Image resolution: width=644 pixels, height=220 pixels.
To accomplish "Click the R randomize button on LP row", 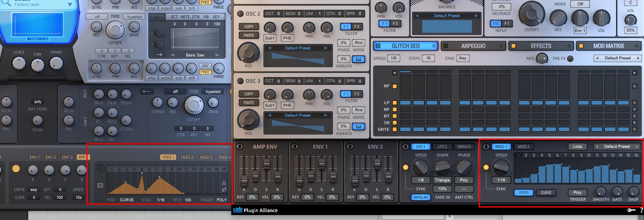I will point(634,103).
